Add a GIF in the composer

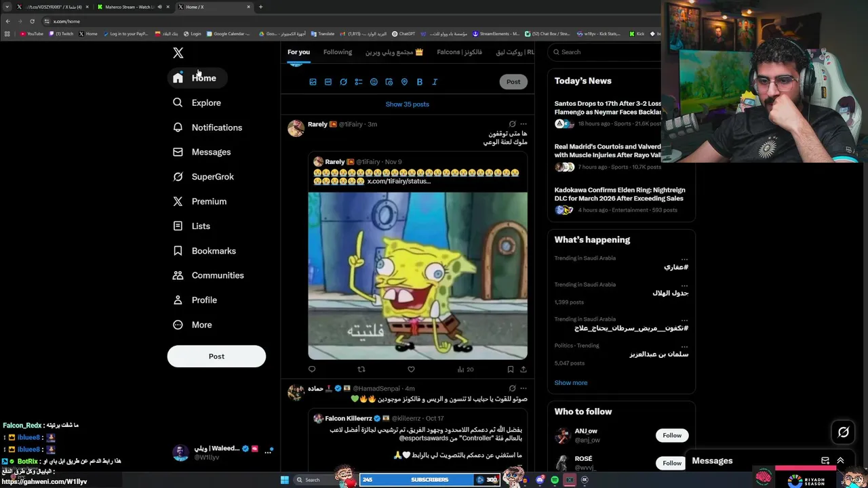[x=328, y=82]
